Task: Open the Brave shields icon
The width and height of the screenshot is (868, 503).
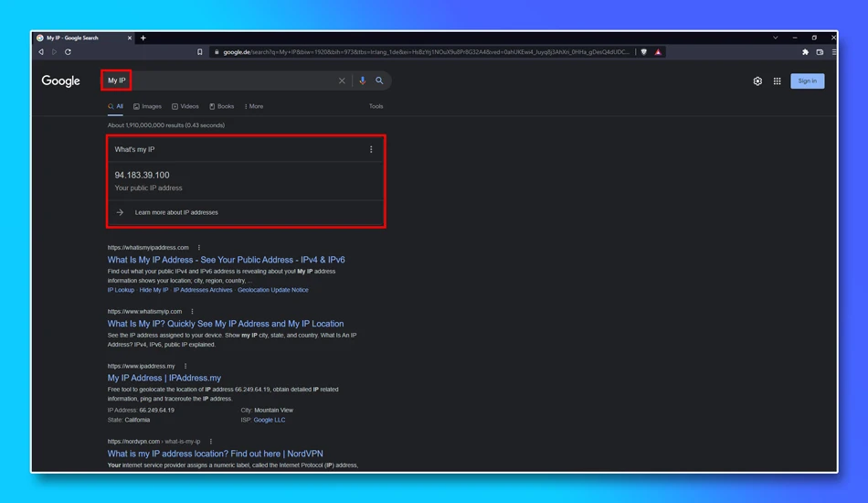Action: coord(644,52)
